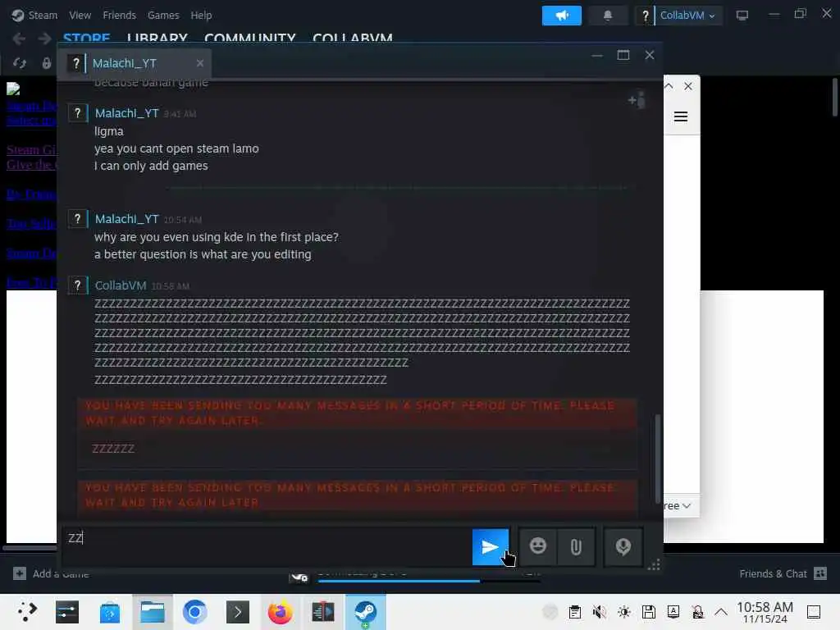The height and width of the screenshot is (630, 840).
Task: Open the View menu
Action: click(x=80, y=16)
